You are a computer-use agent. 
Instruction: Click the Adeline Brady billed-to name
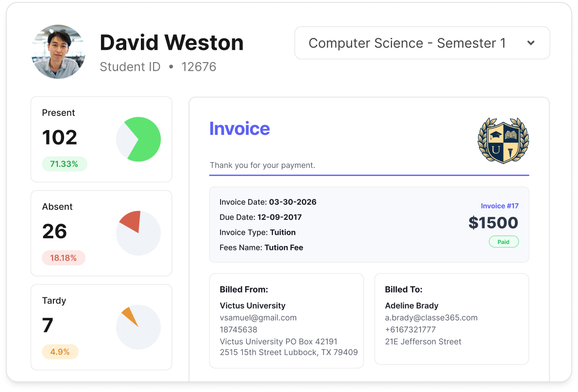pyautogui.click(x=412, y=306)
